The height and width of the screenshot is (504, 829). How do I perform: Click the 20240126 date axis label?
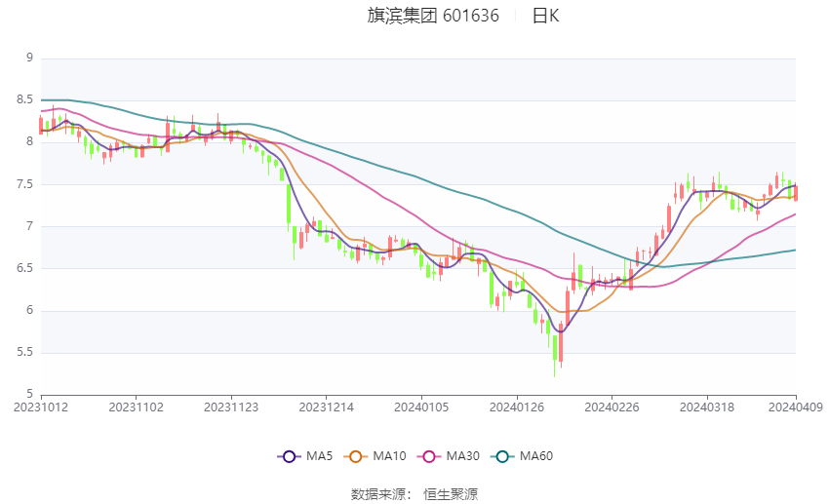click(x=517, y=407)
